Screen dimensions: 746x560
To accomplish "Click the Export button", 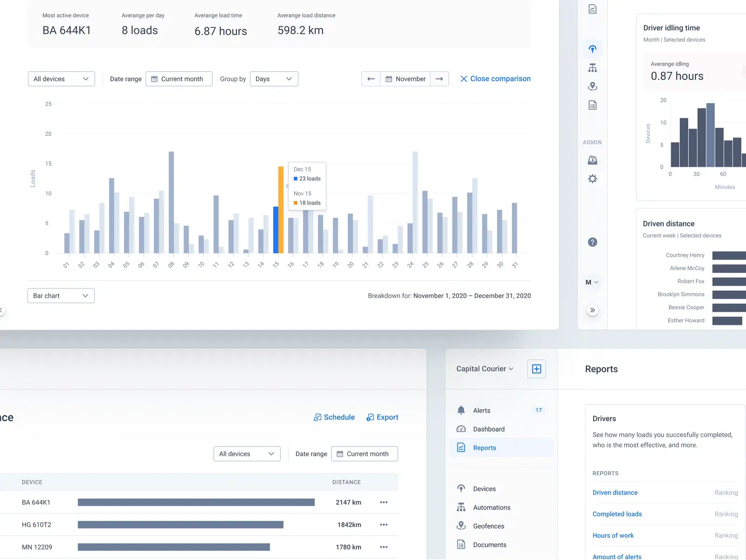I will (x=382, y=417).
